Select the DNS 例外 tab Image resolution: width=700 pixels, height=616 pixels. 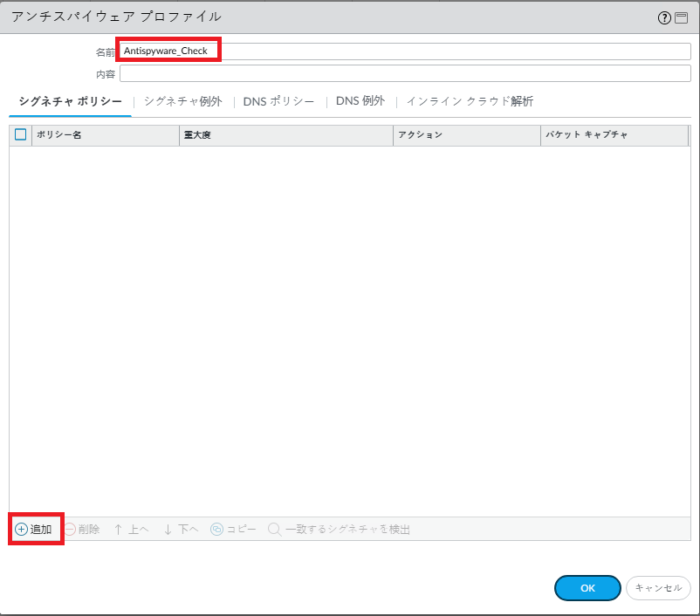(360, 101)
